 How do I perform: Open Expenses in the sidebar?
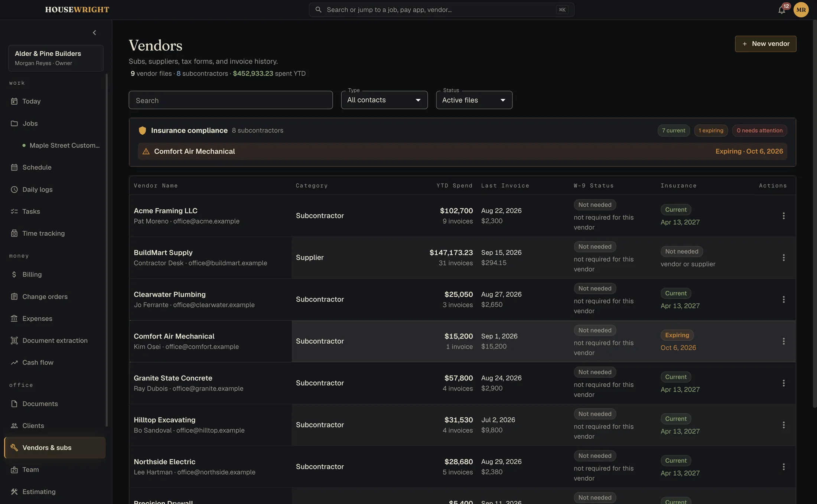click(55, 318)
